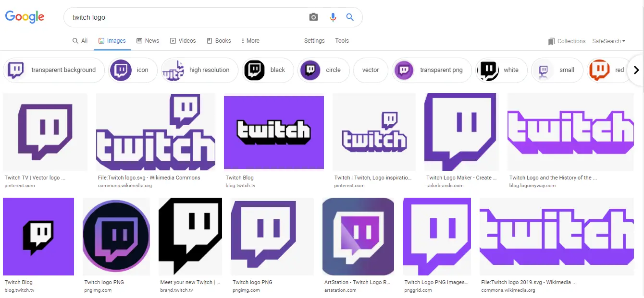Screen dimensions: 644x298
Task: Open the Twitch logo 2019.svg thumbnail
Action: point(557,237)
